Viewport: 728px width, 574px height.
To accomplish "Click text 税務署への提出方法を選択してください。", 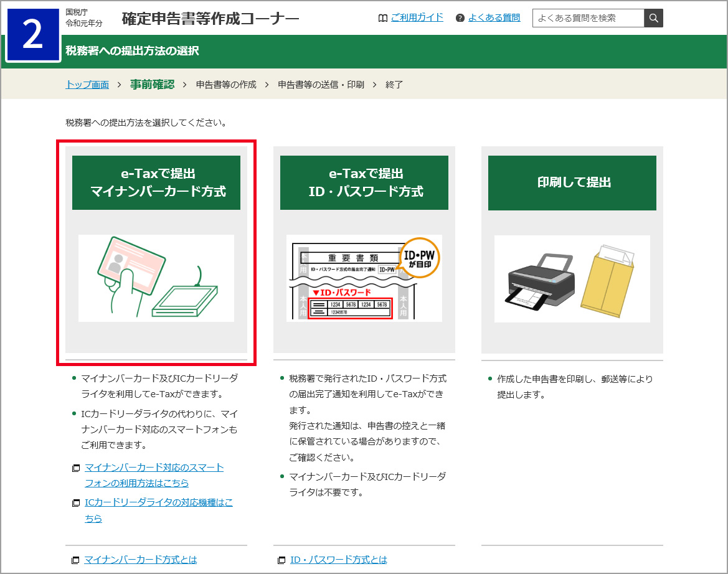I will tap(146, 123).
